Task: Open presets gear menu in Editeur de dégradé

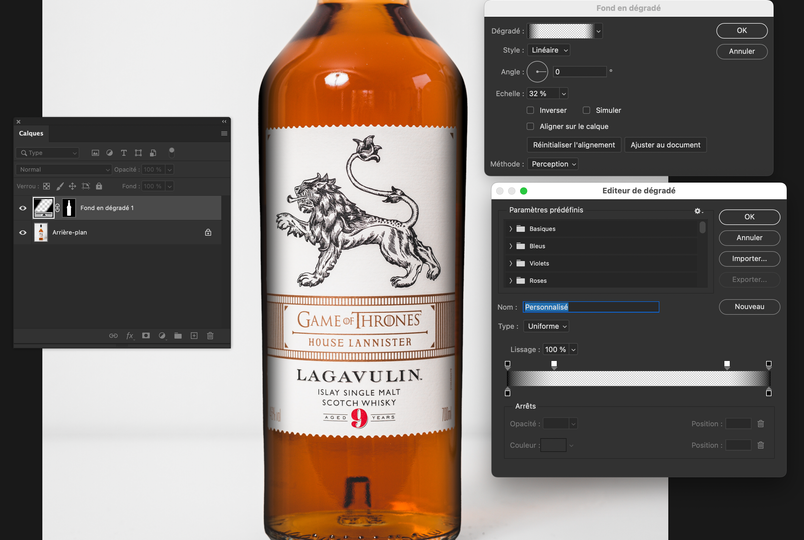Action: pyautogui.click(x=698, y=211)
